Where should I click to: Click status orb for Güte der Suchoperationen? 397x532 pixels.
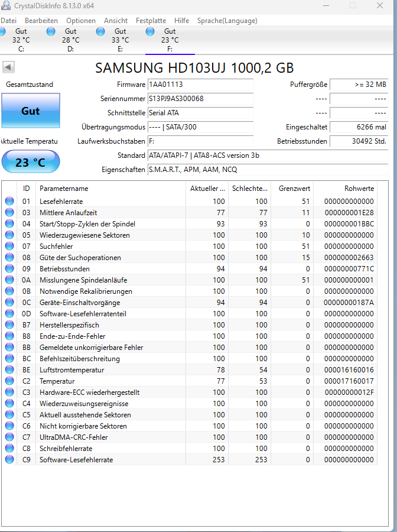pyautogui.click(x=9, y=257)
